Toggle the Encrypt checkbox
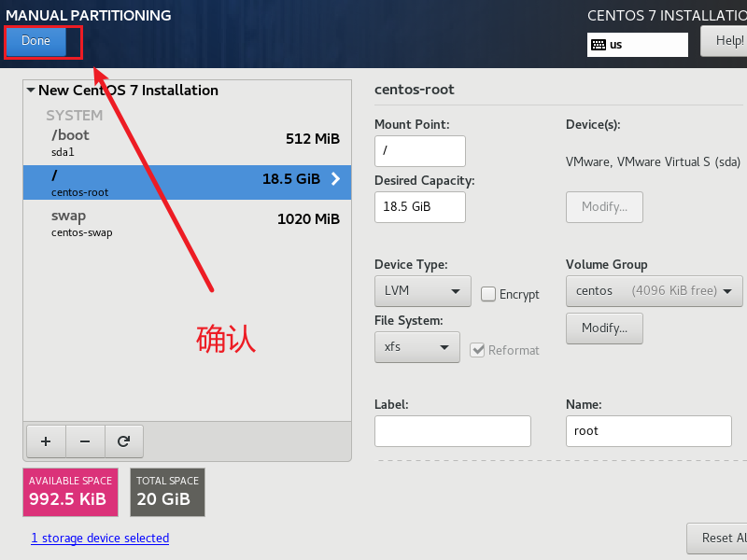747x560 pixels. click(487, 294)
